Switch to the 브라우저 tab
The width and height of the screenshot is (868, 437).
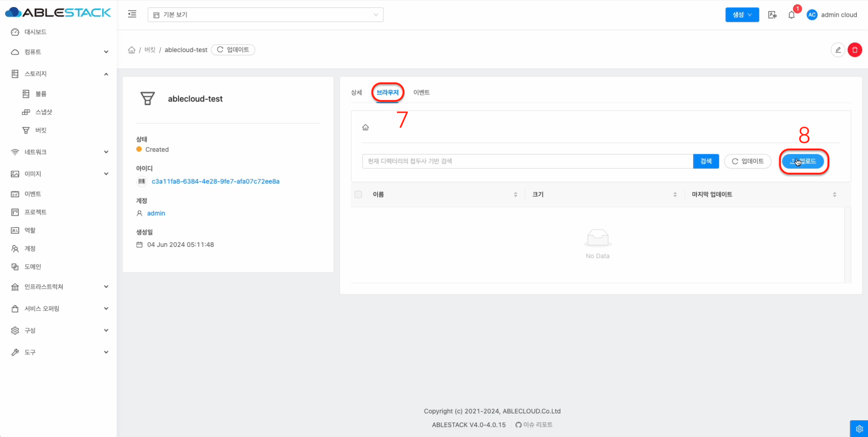(388, 92)
